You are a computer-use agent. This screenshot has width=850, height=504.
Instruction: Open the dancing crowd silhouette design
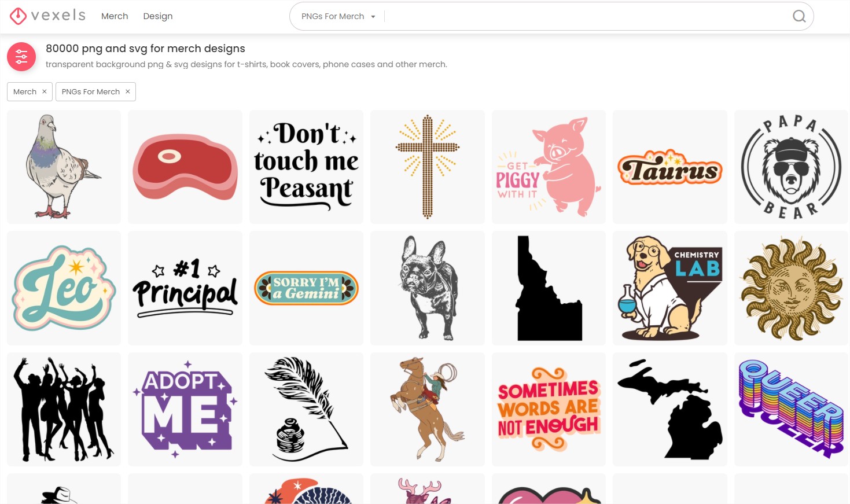[64, 409]
